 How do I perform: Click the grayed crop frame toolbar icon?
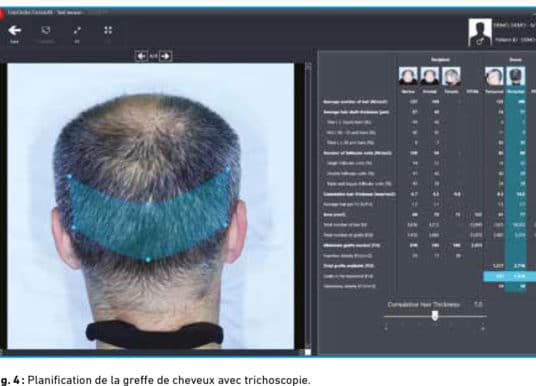tap(46, 30)
